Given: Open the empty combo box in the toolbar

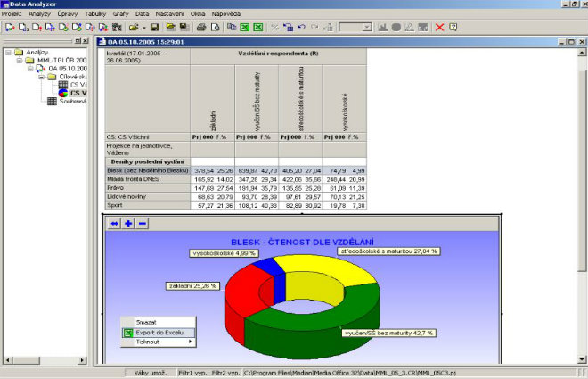Looking at the screenshot, I should pos(355,27).
